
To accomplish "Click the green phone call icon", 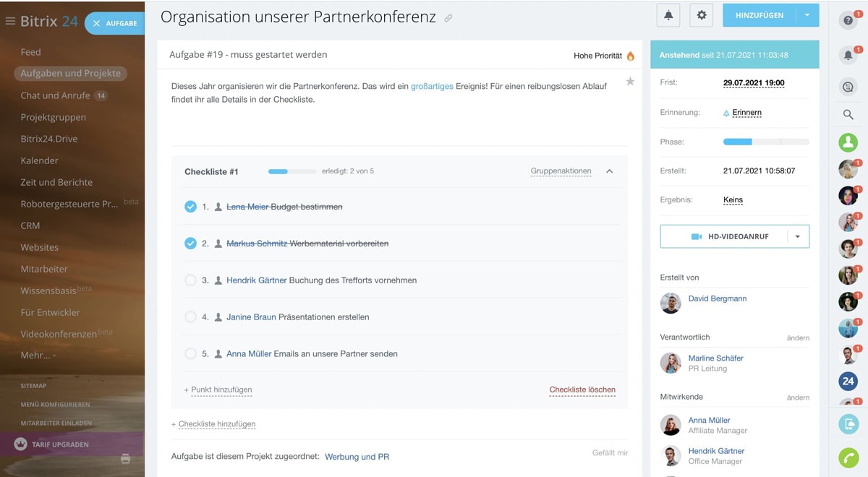I will coord(848,457).
